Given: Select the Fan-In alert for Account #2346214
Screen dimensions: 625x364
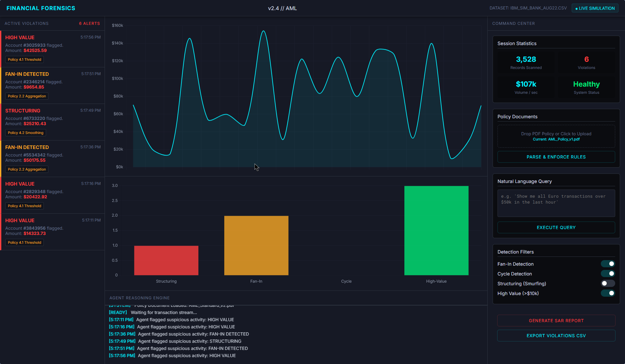Looking at the screenshot, I should point(52,85).
